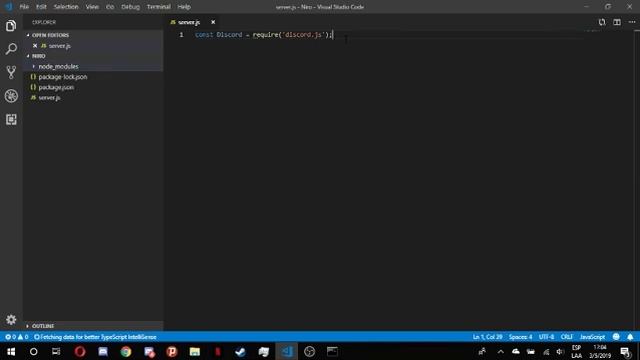Open the Windows Start menu
Image resolution: width=640 pixels, height=360 pixels.
tap(11, 351)
